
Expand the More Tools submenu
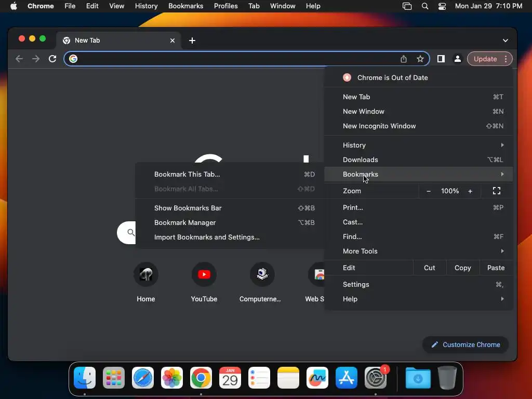[419, 251]
